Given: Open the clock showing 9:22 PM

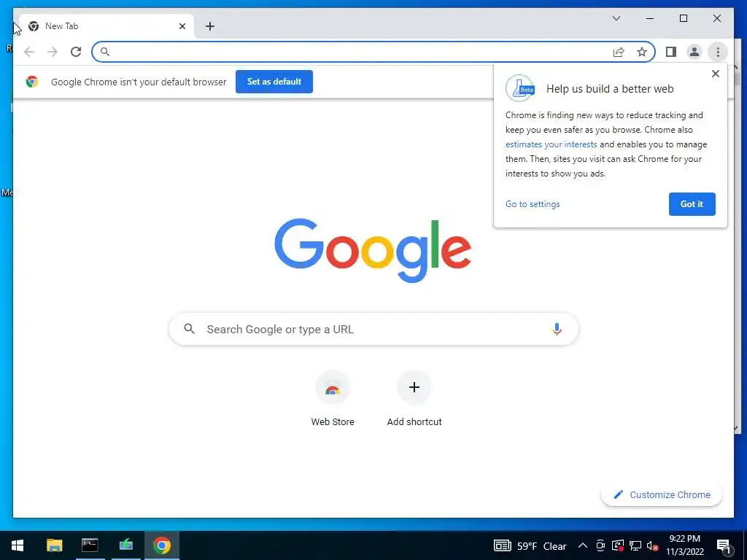Looking at the screenshot, I should coord(684,545).
